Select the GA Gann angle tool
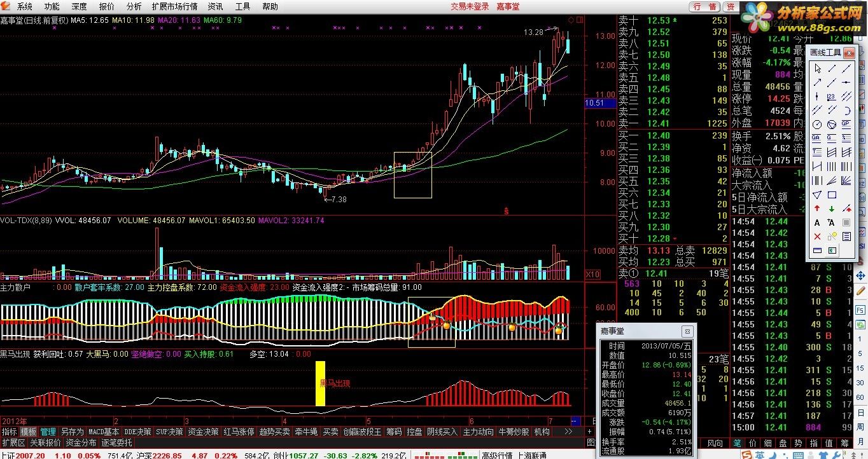Image resolution: width=868 pixels, height=459 pixels. pyautogui.click(x=817, y=137)
